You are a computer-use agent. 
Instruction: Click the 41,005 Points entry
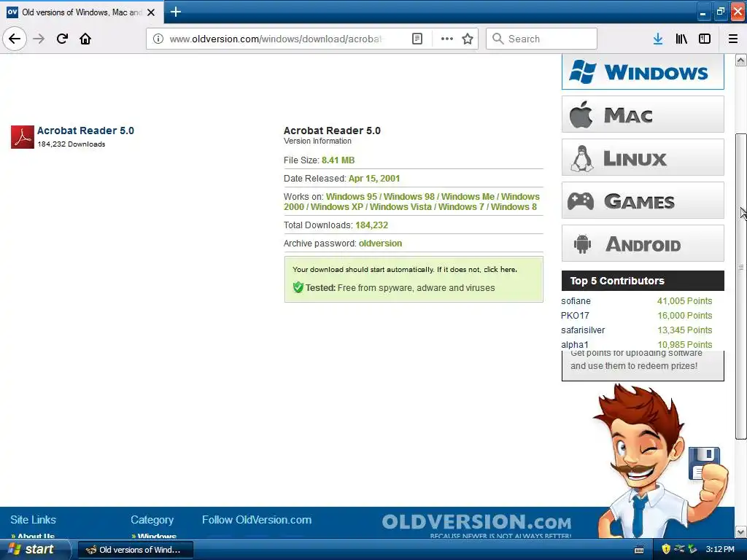684,301
